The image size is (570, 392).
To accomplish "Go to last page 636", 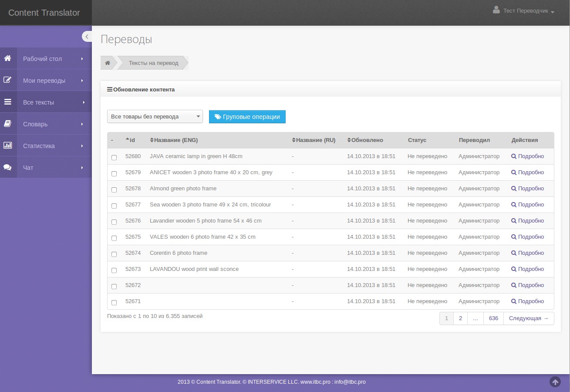I will point(493,318).
